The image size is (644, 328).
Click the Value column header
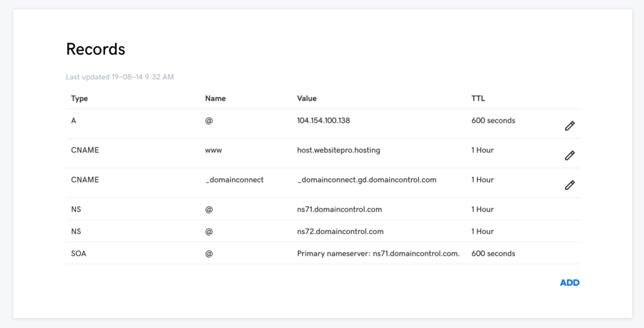tap(306, 99)
